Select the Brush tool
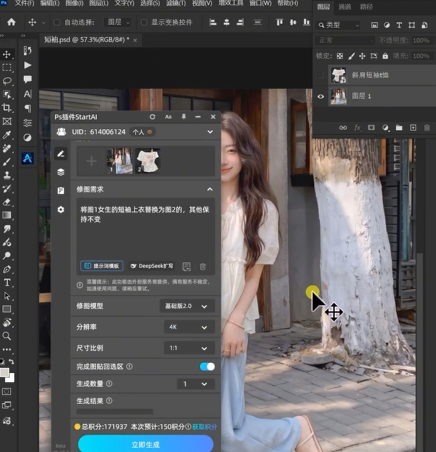The width and height of the screenshot is (436, 452). point(7,162)
